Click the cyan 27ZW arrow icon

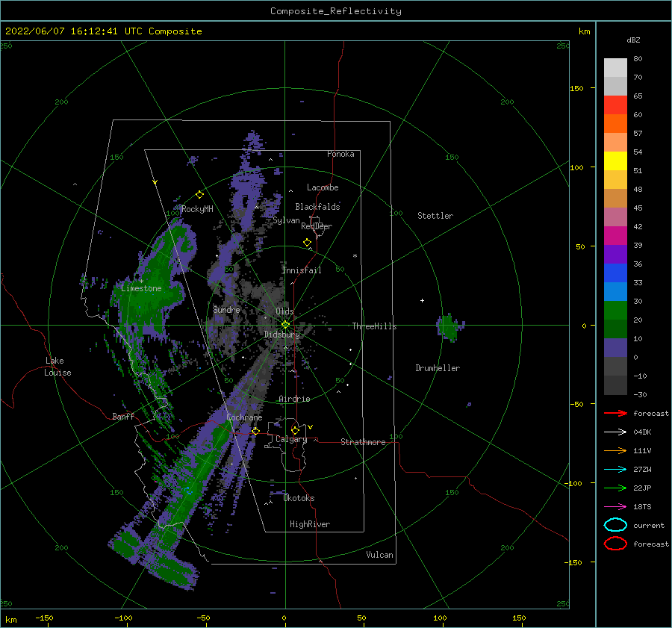[615, 470]
